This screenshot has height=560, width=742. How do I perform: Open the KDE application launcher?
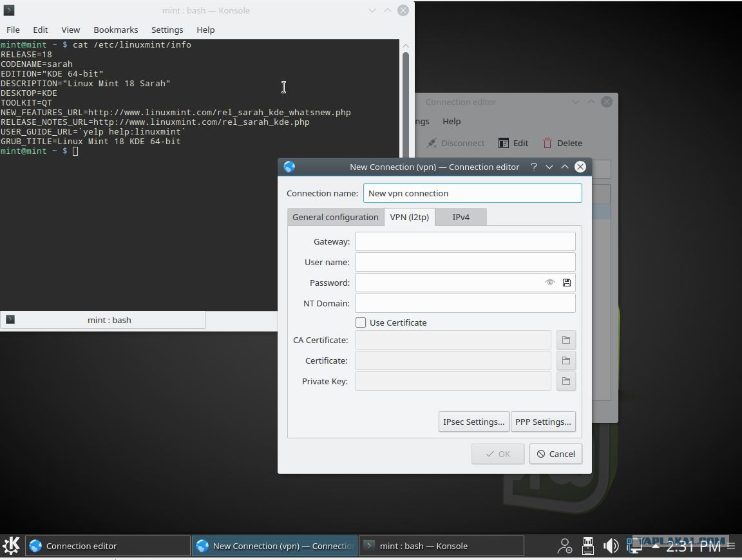coord(12,546)
